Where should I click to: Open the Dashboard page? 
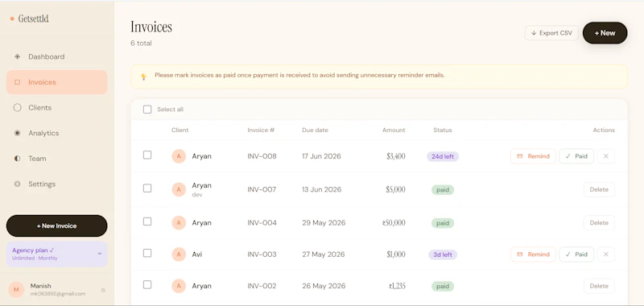[56, 56]
